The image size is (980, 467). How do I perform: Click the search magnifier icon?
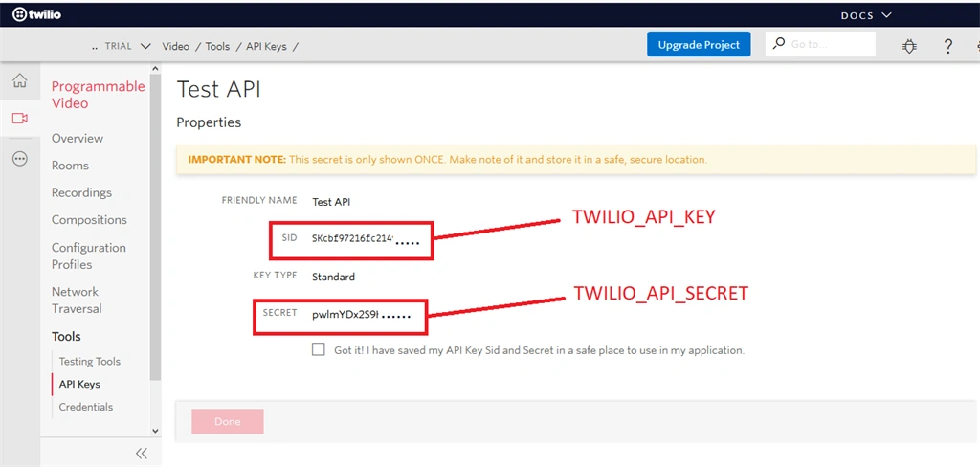[x=779, y=44]
